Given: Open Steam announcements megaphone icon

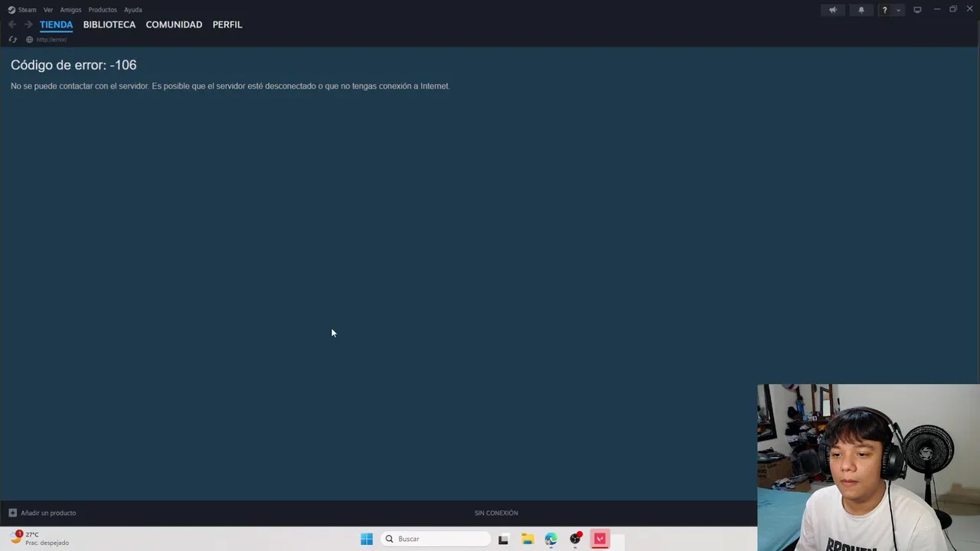Looking at the screenshot, I should (833, 10).
